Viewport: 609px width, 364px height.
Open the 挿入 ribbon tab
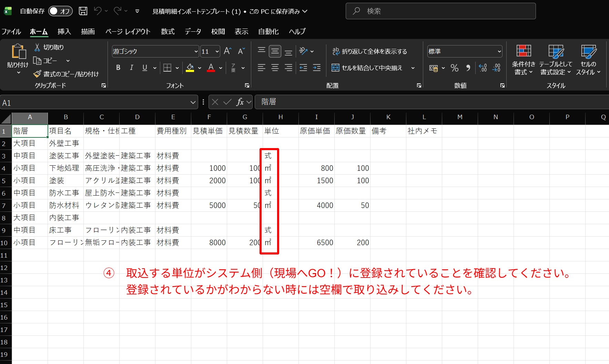pyautogui.click(x=64, y=32)
